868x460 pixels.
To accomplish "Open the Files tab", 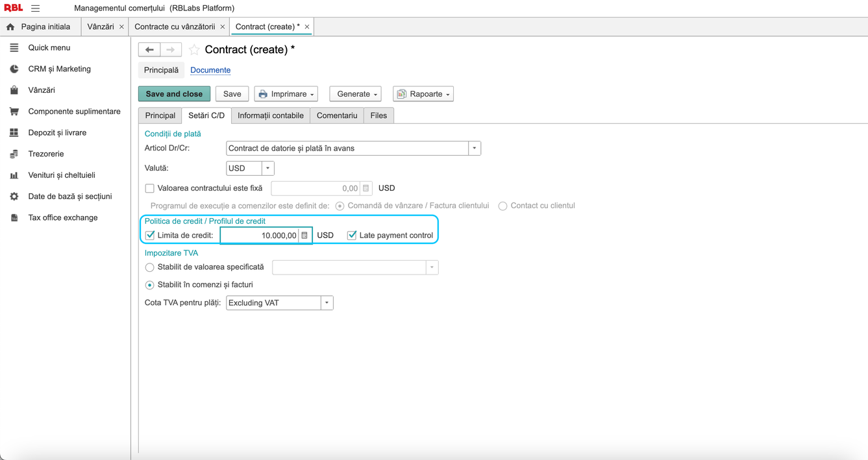I will pos(378,115).
